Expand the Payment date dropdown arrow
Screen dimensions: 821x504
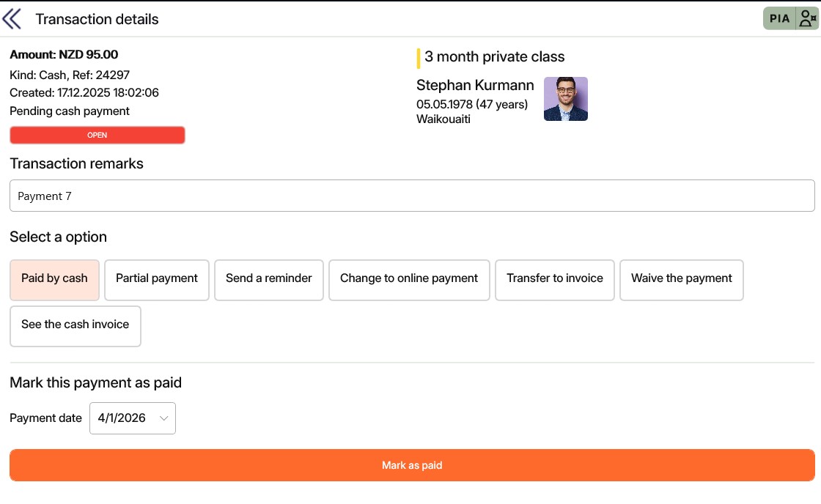[x=164, y=418]
